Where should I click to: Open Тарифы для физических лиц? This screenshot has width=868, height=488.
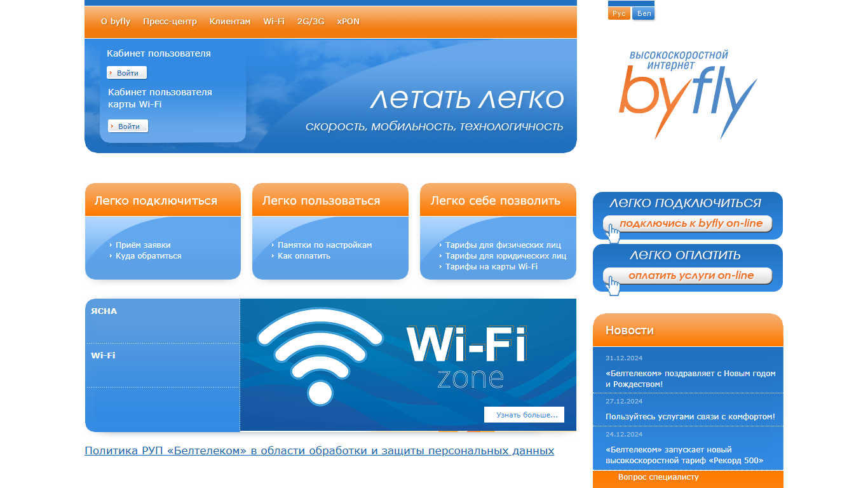point(503,245)
